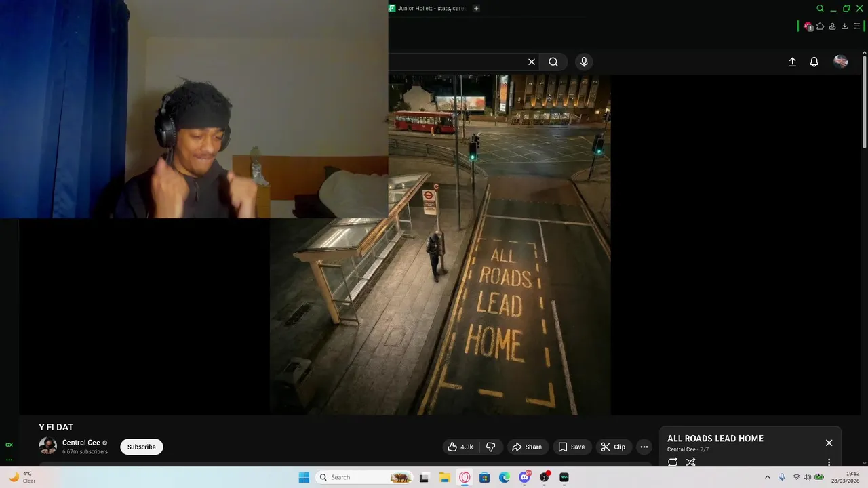Screen dimensions: 868x488
Task: Open the Wi-Fi network tray icon
Action: pos(796,477)
